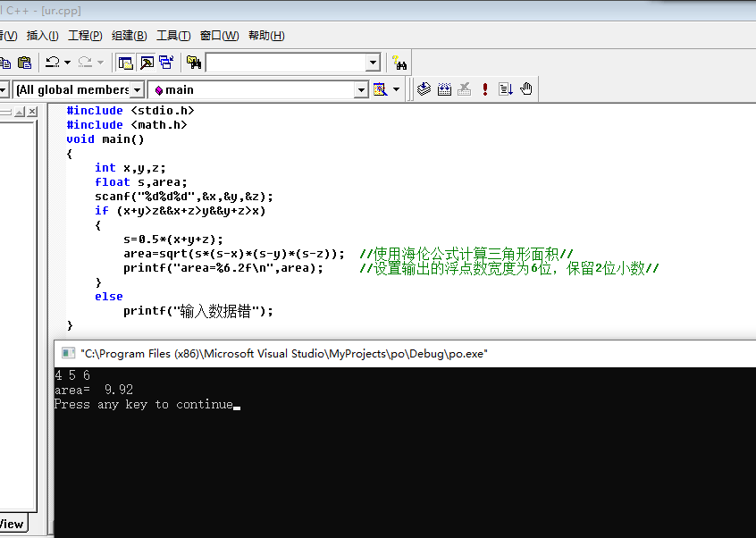Viewport: 756px width, 538px height.
Task: Open the 插入(I) menu
Action: coord(42,35)
